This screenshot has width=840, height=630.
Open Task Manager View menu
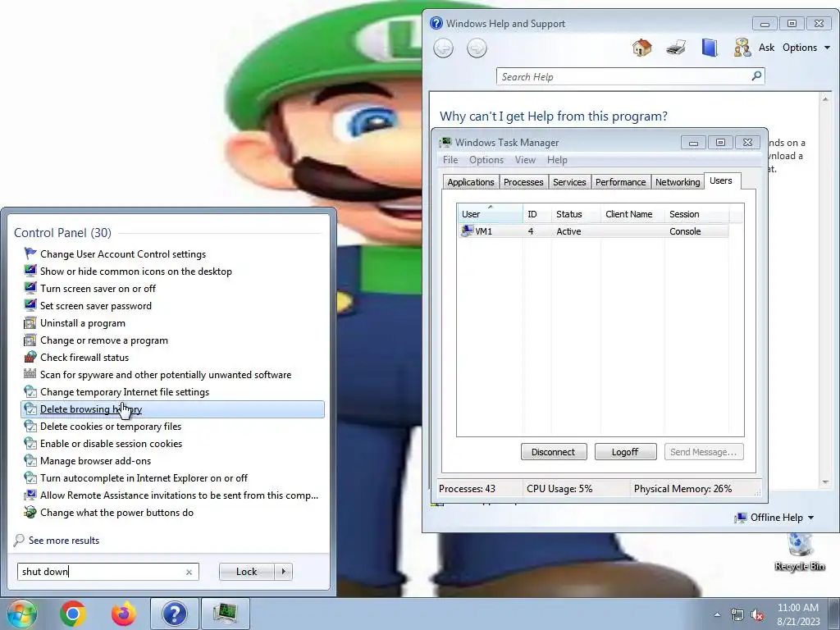(525, 160)
